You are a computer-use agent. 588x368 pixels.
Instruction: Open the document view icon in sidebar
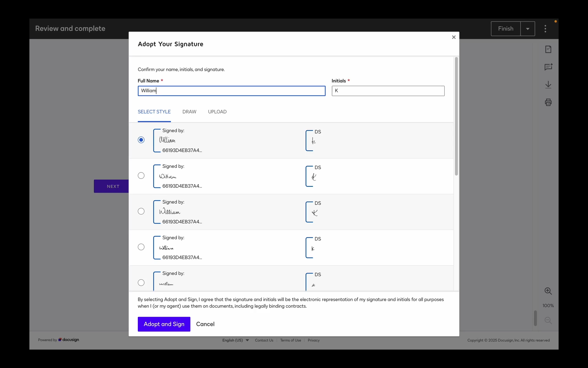pos(548,49)
